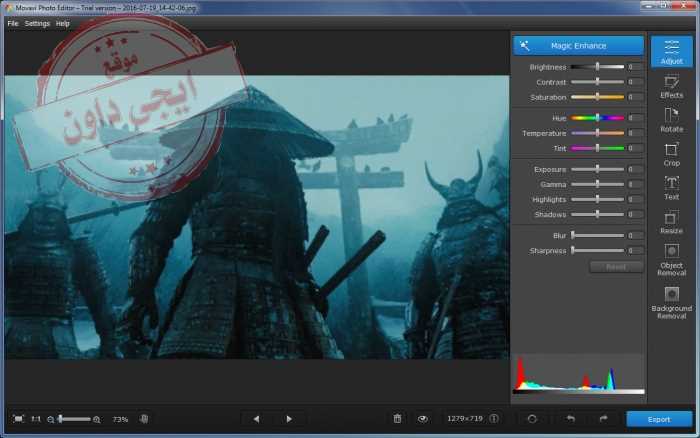Open the Settings menu
This screenshot has width=700, height=438.
(37, 23)
